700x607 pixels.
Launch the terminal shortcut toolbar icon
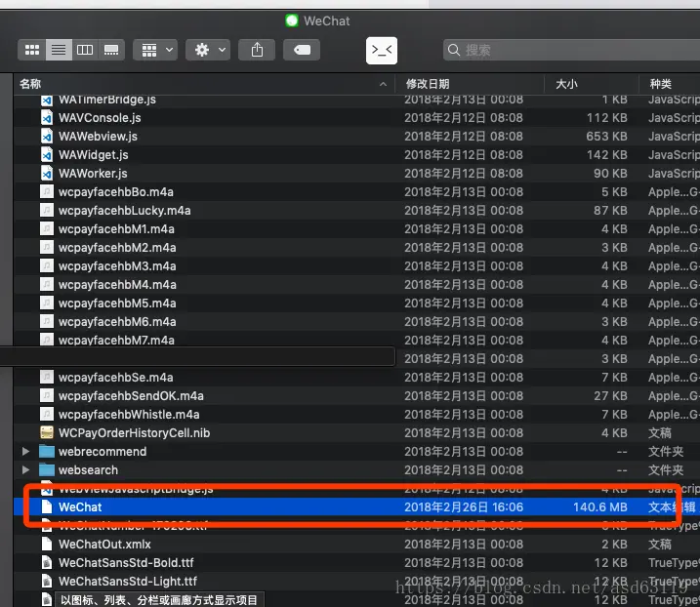(x=382, y=51)
